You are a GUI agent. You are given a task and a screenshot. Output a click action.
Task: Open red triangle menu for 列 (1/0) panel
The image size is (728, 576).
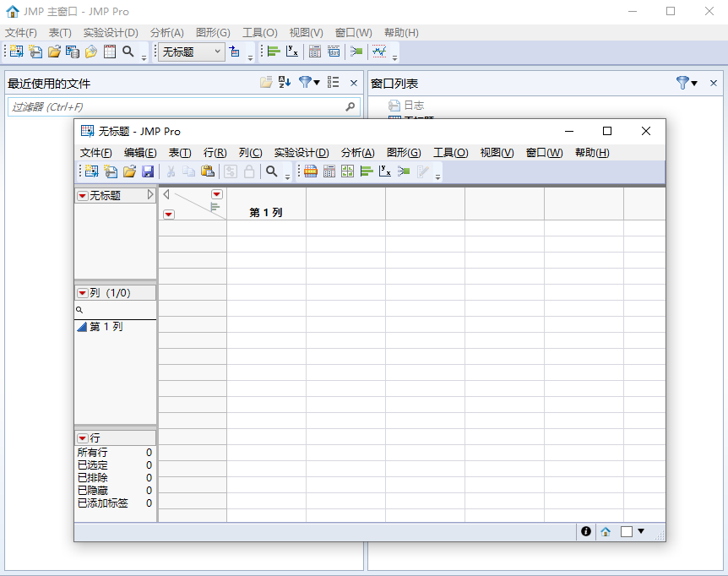click(x=83, y=293)
